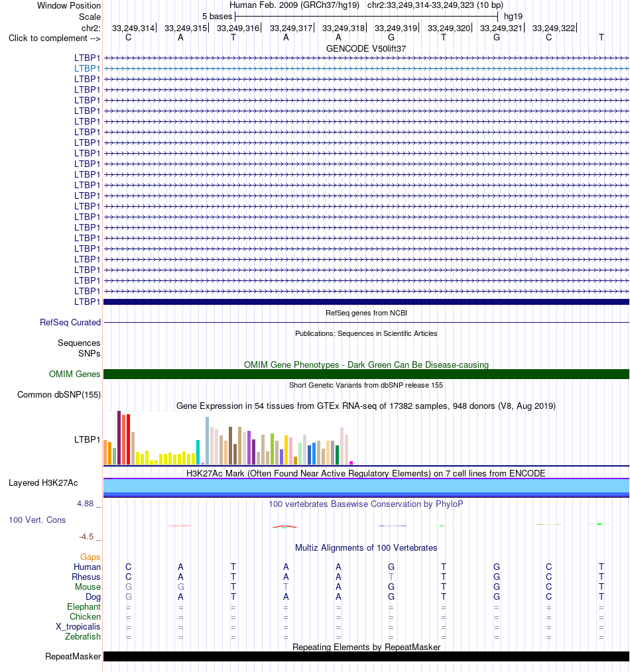630x672 pixels.
Task: Click the hg19 label beside the scale bar
Action: click(x=513, y=17)
